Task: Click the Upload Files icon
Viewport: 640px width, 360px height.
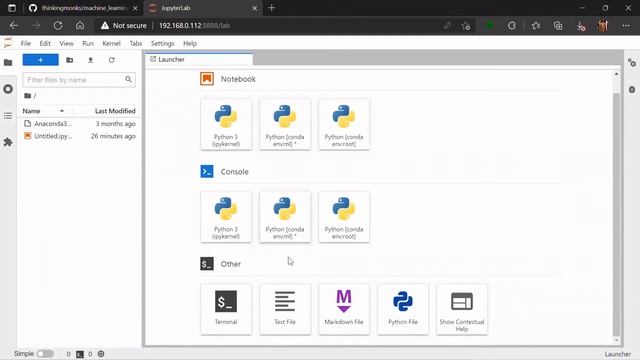Action: pyautogui.click(x=91, y=60)
